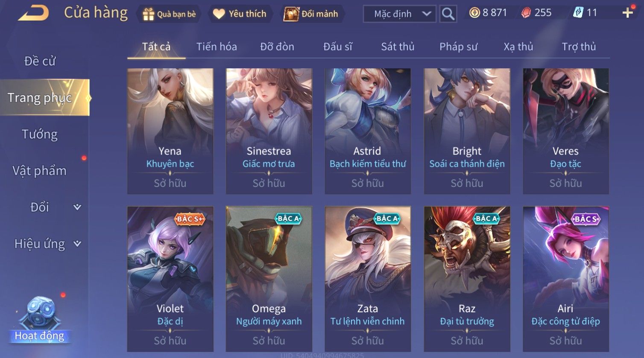Switch to the Sát thủ tab
This screenshot has width=644, height=358.
398,47
